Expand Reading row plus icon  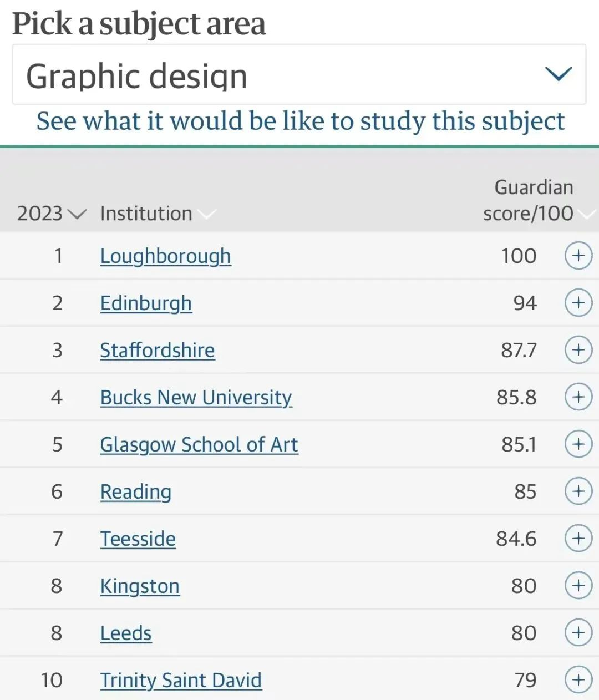tap(578, 491)
